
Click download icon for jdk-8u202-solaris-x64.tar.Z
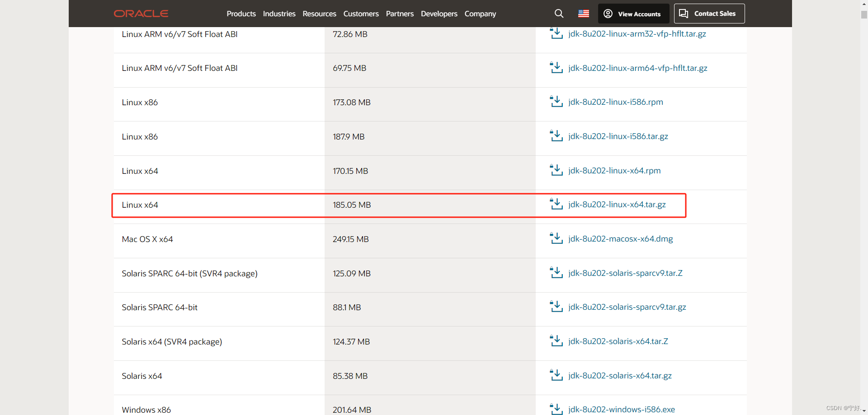click(556, 341)
